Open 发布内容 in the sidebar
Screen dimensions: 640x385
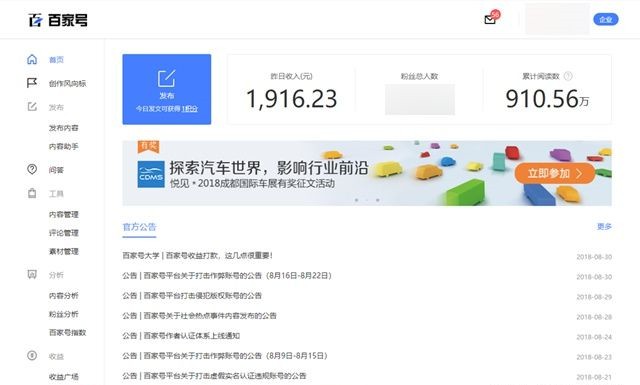pyautogui.click(x=63, y=128)
